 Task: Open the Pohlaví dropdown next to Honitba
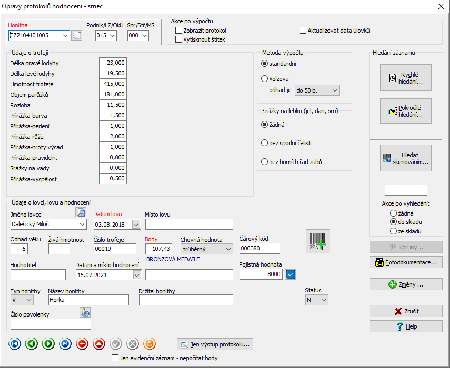(112, 35)
